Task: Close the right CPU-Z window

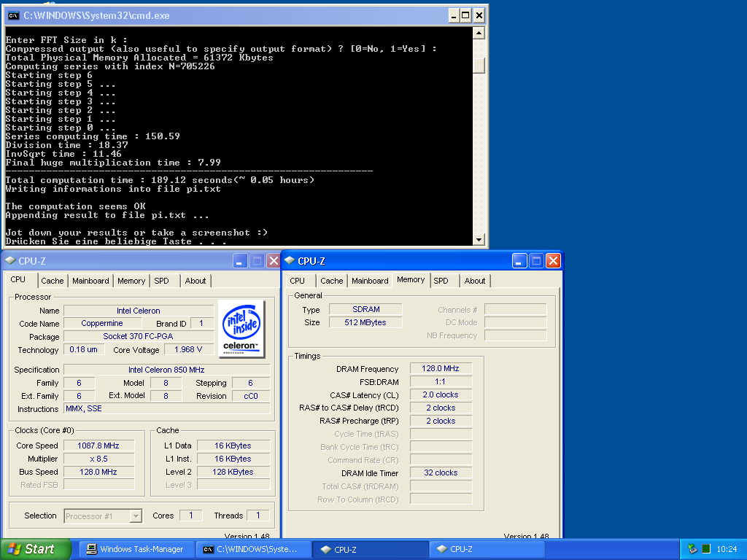Action: 553,261
